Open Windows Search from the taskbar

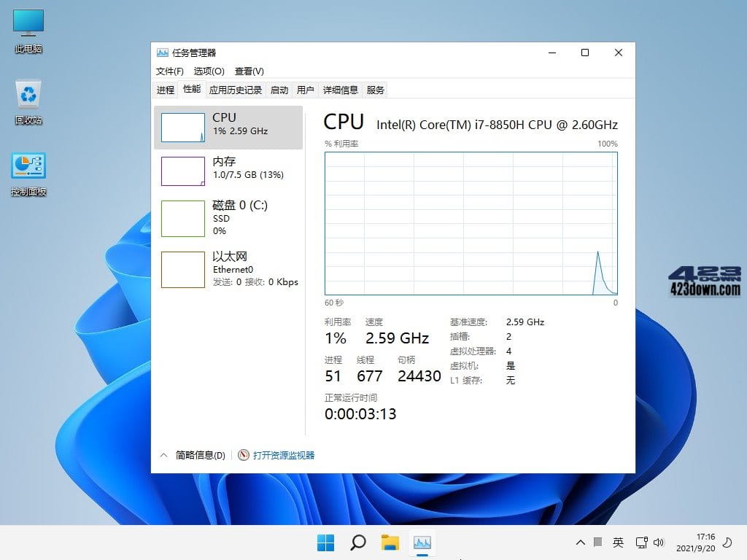357,542
